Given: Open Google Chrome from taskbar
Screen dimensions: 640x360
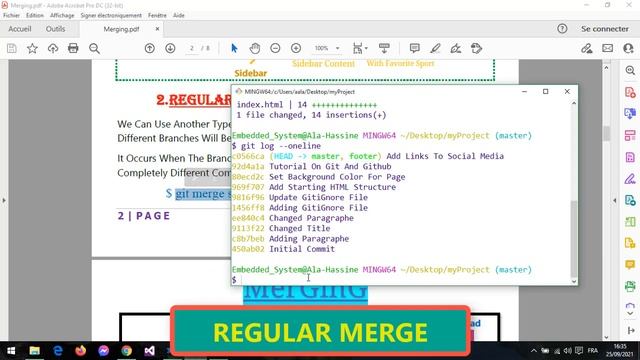Looking at the screenshot, I should [127, 351].
